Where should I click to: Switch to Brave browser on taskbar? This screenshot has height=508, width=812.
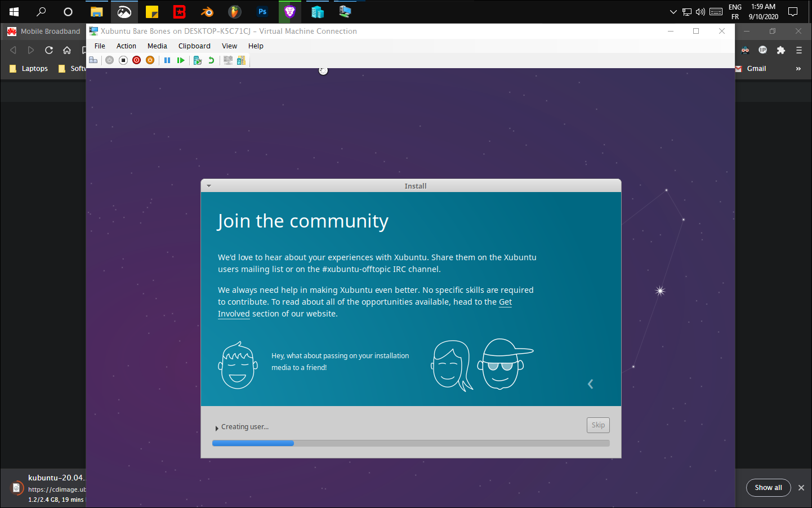pyautogui.click(x=290, y=12)
